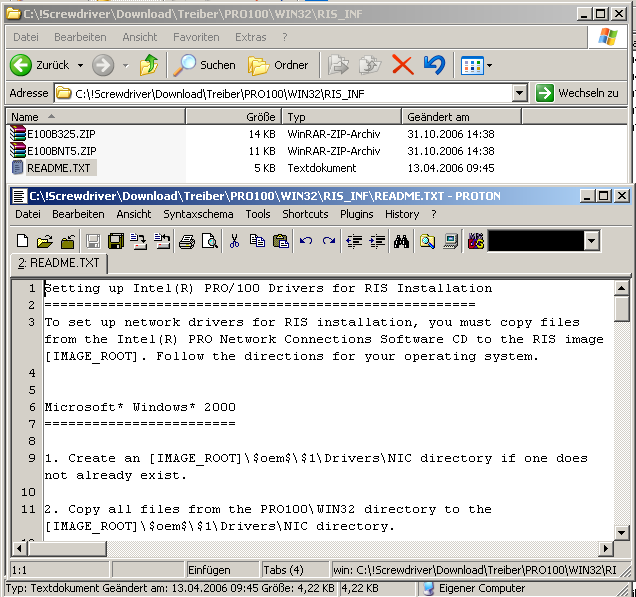Open the black combo box dropdown in toolbar
This screenshot has height=597, width=636.
click(592, 241)
